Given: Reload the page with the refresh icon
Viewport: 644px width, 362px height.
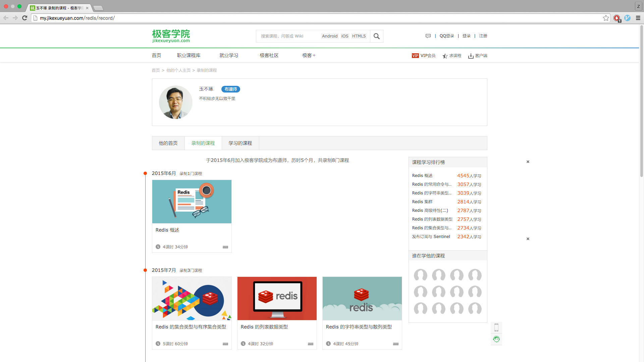Looking at the screenshot, I should point(24,18).
